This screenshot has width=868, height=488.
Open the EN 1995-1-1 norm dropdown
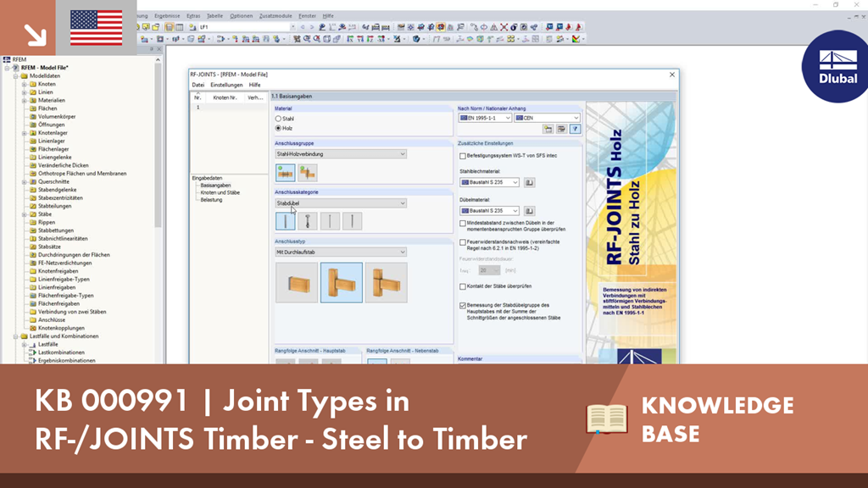[485, 118]
